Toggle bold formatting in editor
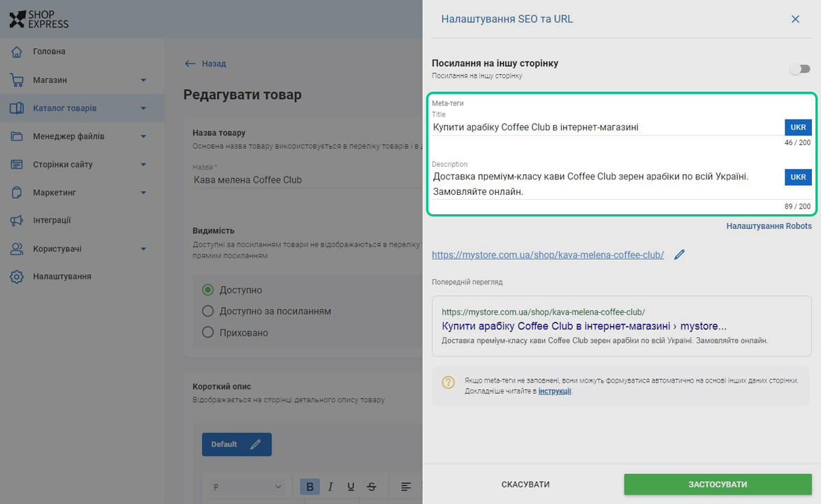This screenshot has height=504, width=821. coord(310,487)
